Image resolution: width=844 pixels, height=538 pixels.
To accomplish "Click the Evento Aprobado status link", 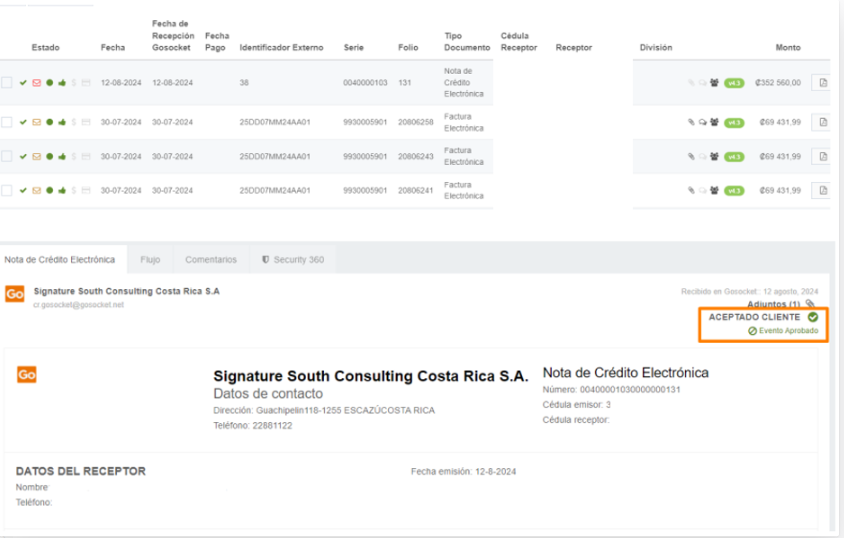I will pos(783,330).
